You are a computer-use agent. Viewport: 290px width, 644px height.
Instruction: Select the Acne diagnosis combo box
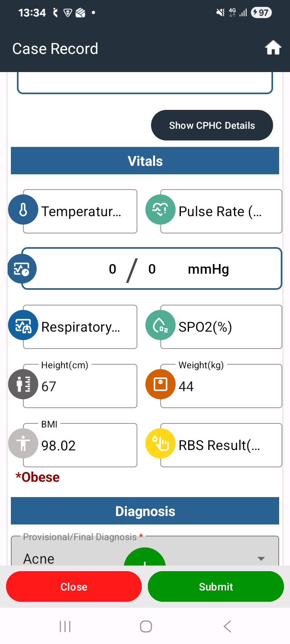coord(145,551)
